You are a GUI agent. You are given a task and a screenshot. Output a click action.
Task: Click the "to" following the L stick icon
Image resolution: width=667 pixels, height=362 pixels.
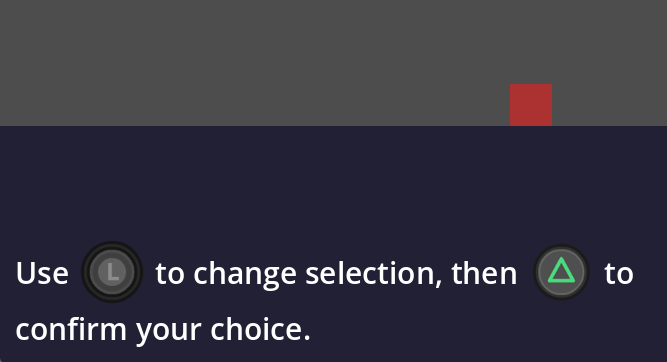(x=170, y=274)
